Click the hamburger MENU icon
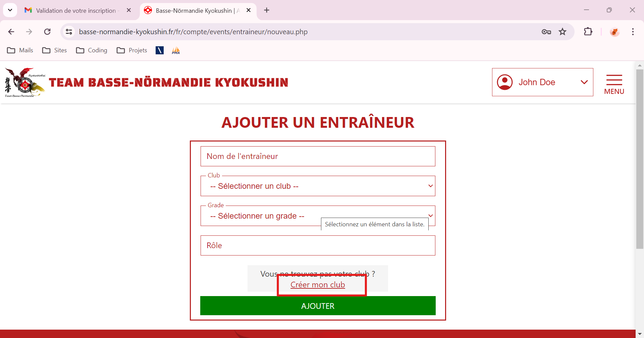The width and height of the screenshot is (644, 338). pos(614,84)
